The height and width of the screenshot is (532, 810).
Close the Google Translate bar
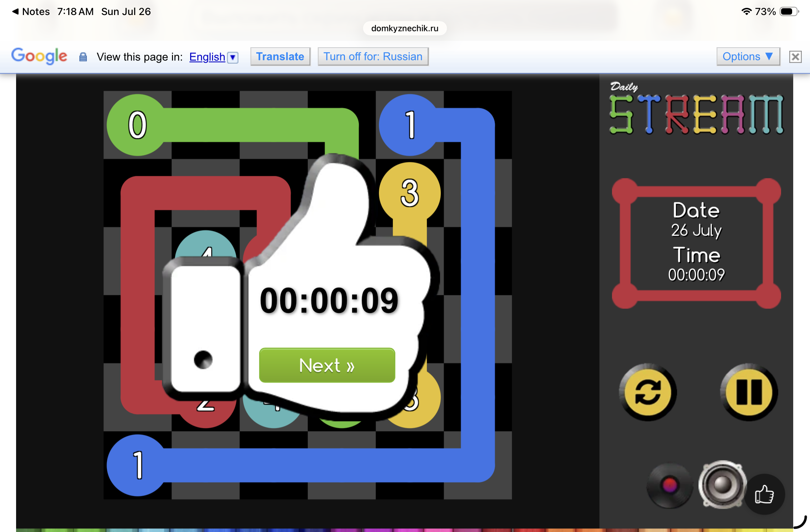tap(795, 56)
